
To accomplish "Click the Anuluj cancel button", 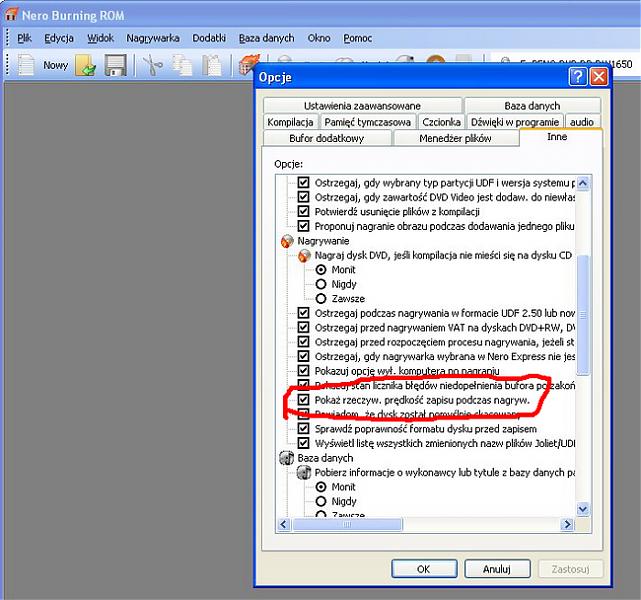I will [497, 569].
